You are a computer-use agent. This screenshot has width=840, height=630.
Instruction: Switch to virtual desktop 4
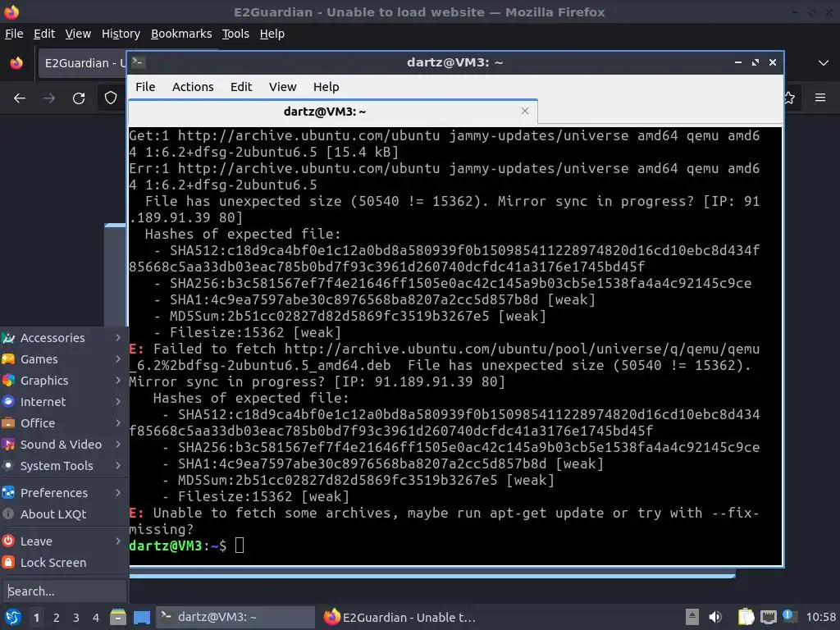(x=96, y=618)
